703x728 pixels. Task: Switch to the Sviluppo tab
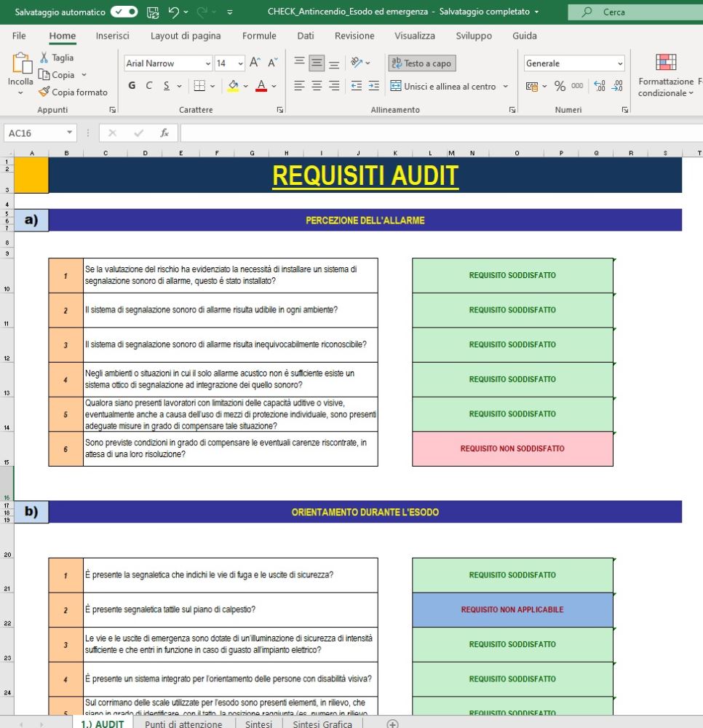[474, 36]
